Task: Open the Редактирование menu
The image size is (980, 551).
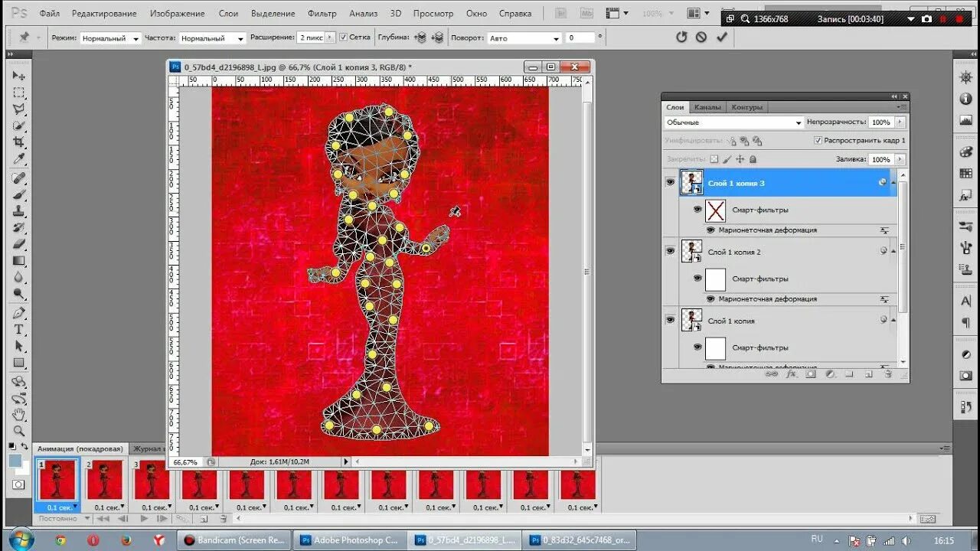Action: 104,14
